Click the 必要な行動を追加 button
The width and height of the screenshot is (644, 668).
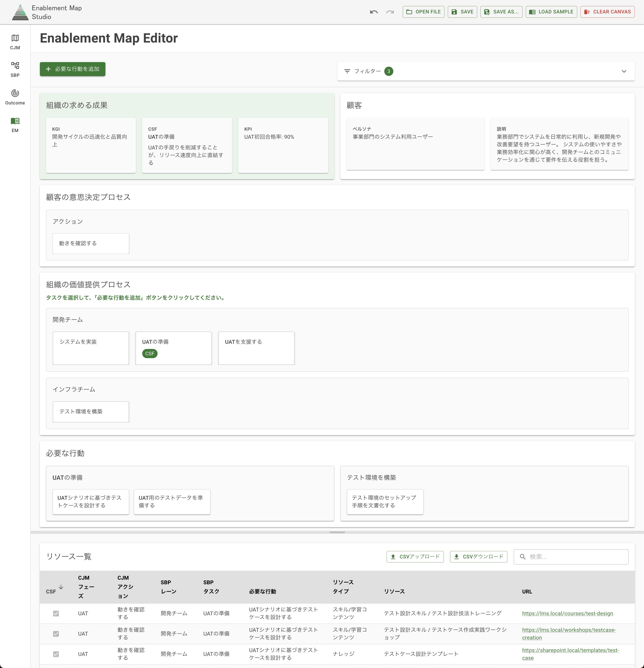[x=73, y=69]
